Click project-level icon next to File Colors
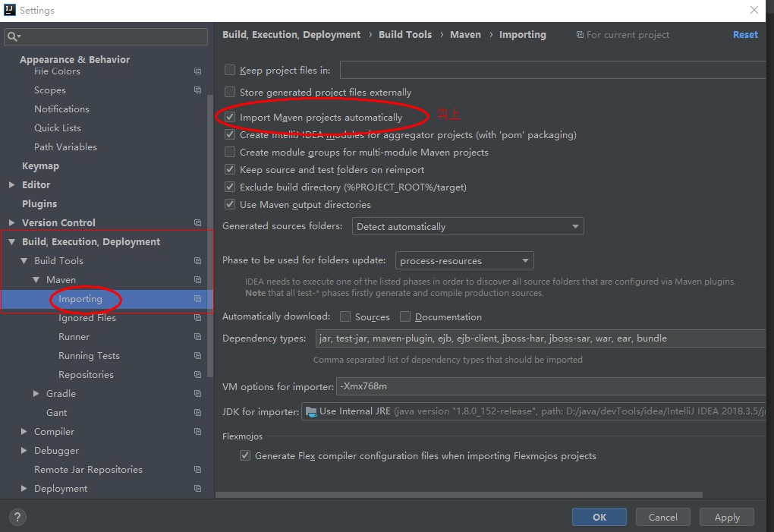 pos(197,71)
